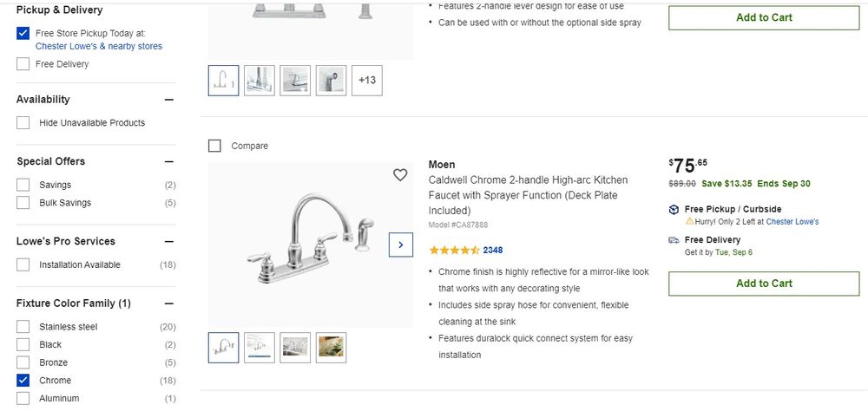Collapse the Special Offers section
This screenshot has width=868, height=411.
point(169,161)
